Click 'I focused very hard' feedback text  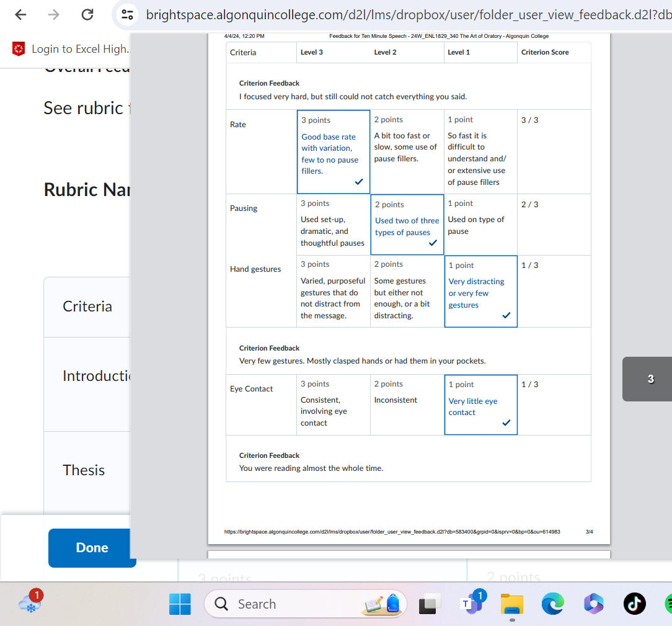click(353, 96)
